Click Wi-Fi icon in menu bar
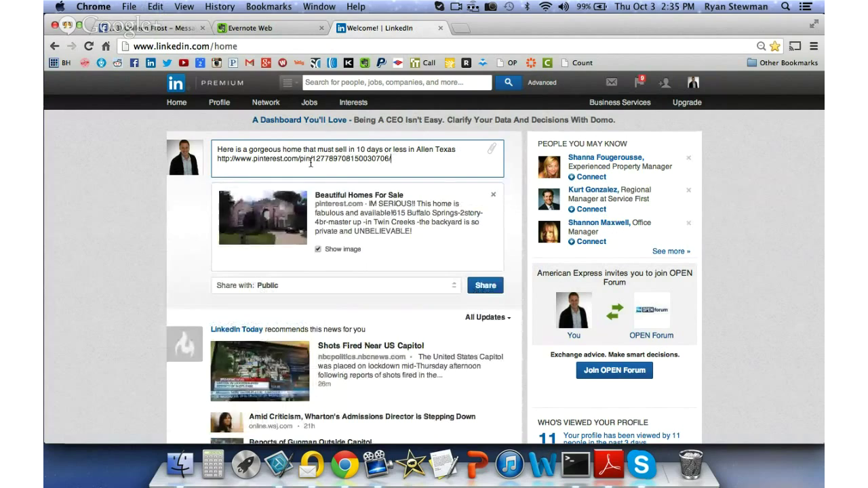 pos(546,7)
